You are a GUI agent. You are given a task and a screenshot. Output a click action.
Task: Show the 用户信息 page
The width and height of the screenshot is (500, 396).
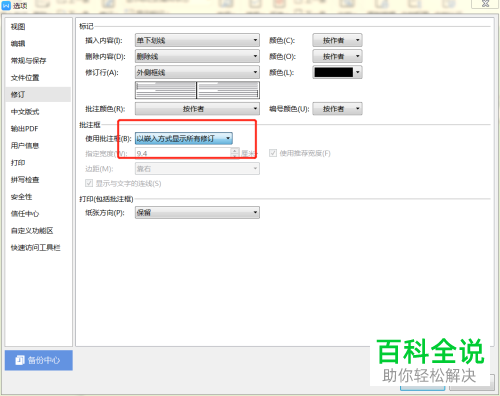[x=25, y=146]
